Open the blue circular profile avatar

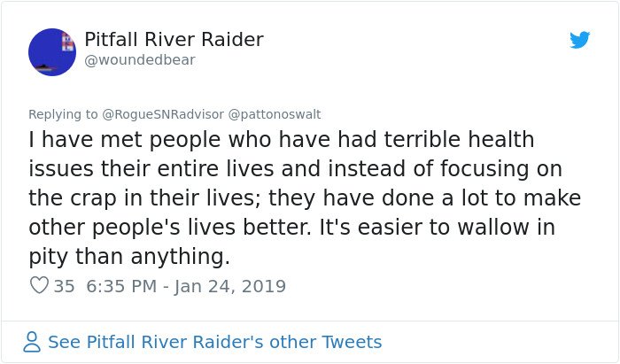[x=51, y=52]
